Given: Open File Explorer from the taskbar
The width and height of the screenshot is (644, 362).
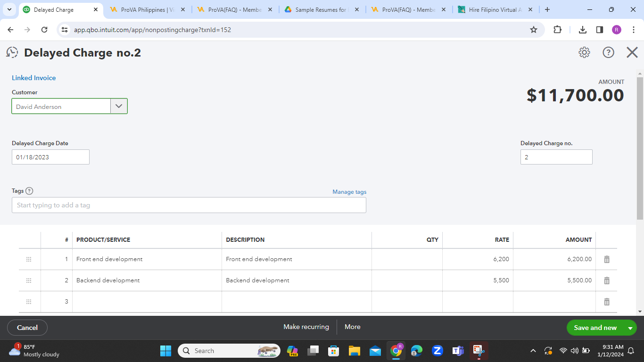Looking at the screenshot, I should [x=355, y=351].
